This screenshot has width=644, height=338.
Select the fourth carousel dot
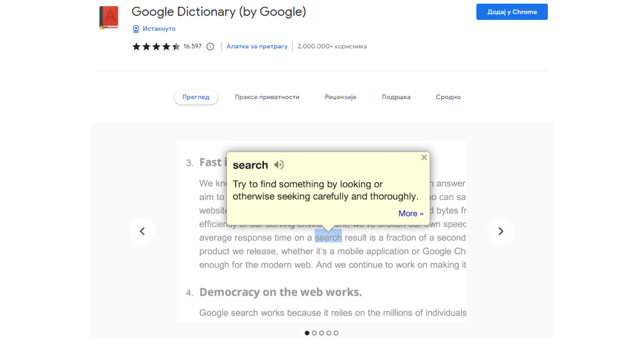coord(329,333)
